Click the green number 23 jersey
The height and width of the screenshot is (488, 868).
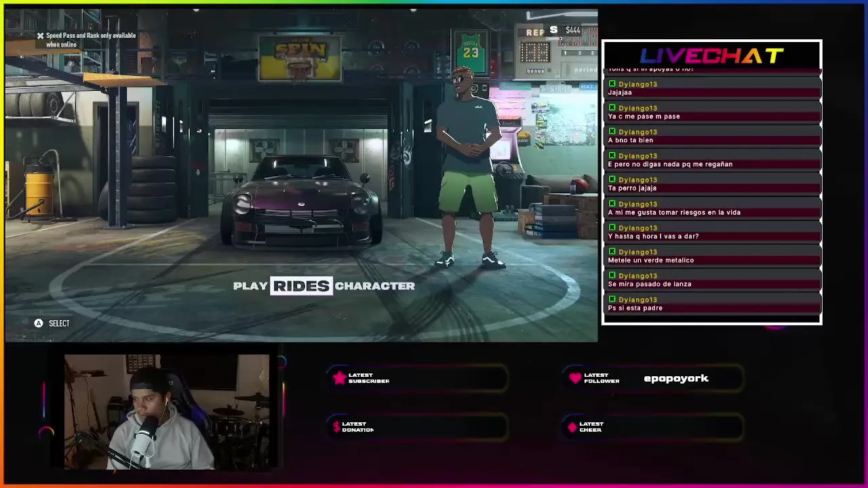coord(471,52)
